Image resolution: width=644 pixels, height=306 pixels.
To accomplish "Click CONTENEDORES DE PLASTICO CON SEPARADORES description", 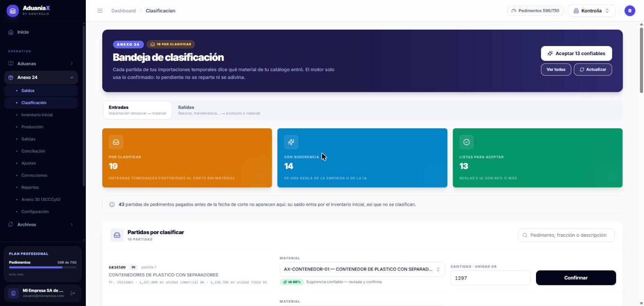I will pyautogui.click(x=163, y=275).
